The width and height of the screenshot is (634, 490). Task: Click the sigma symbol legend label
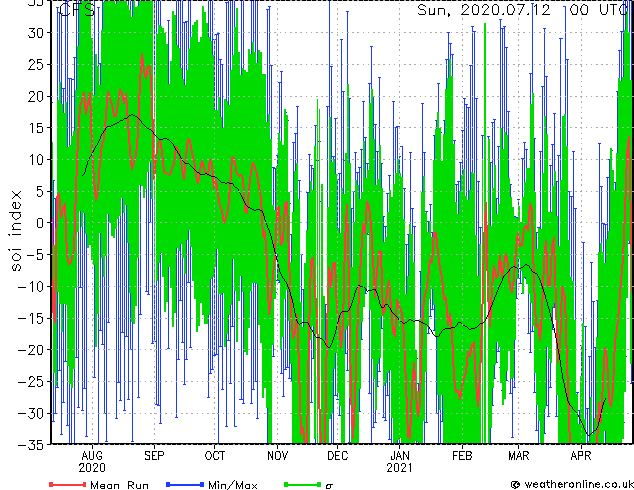(x=330, y=486)
